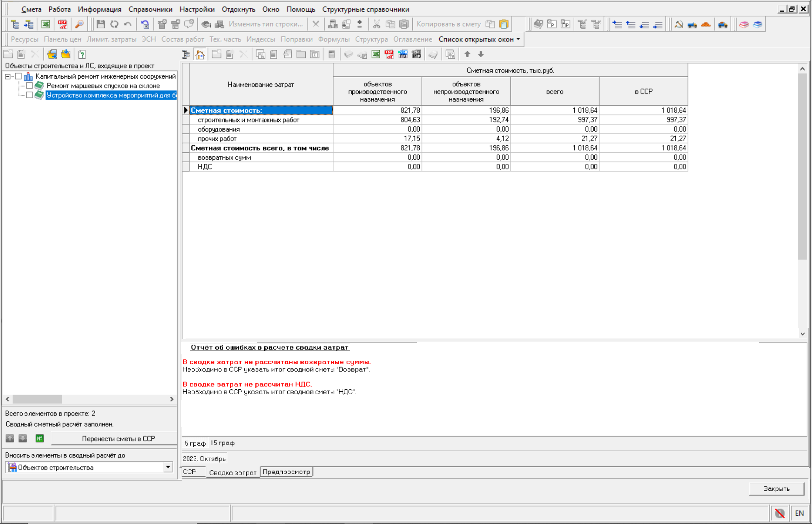
Task: Click the left tree panel's horizontal scrollbar thumb
Action: (37, 399)
